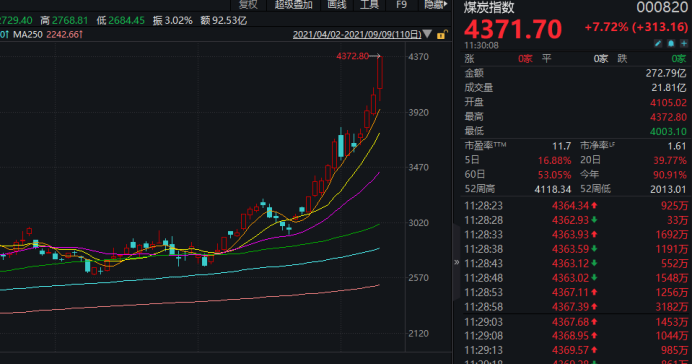Select the F9 toolbar item

[401, 5]
